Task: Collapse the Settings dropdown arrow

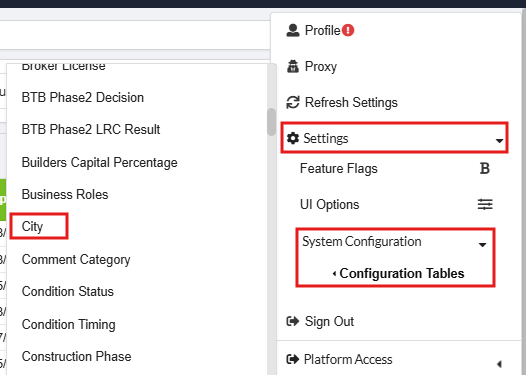Action: point(499,141)
